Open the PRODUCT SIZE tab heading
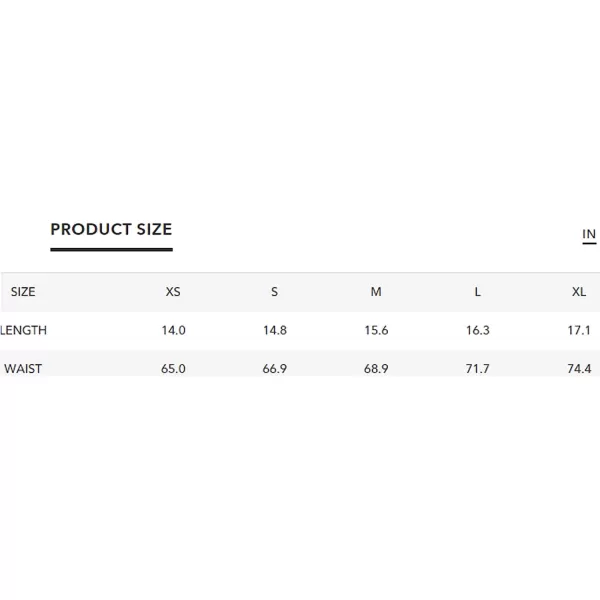 [x=111, y=230]
